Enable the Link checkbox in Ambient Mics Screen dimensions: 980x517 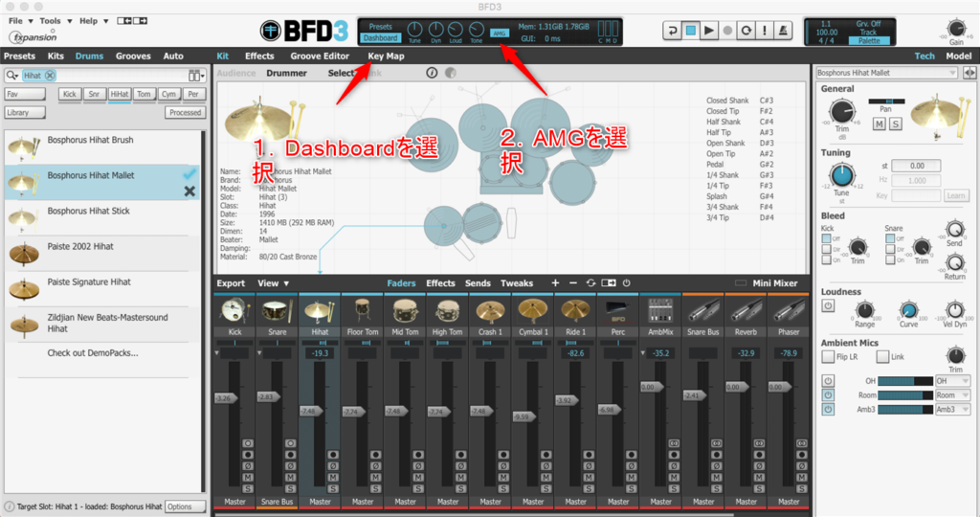pos(882,356)
